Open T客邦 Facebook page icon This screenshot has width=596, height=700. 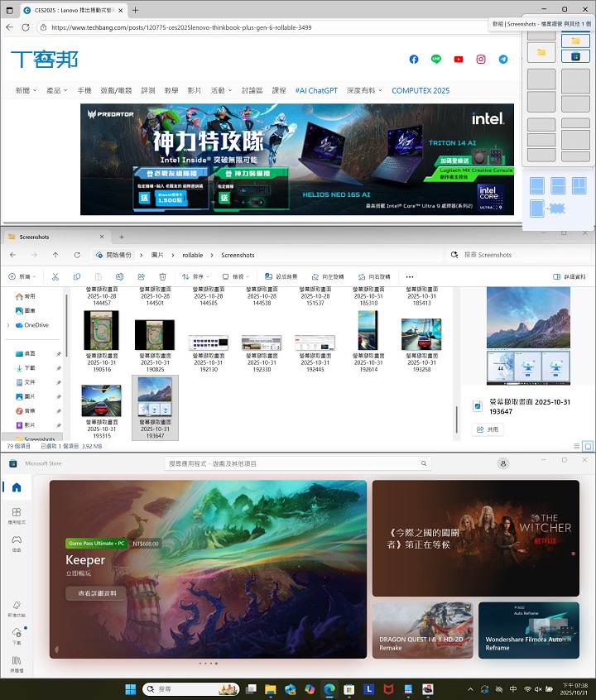[414, 60]
